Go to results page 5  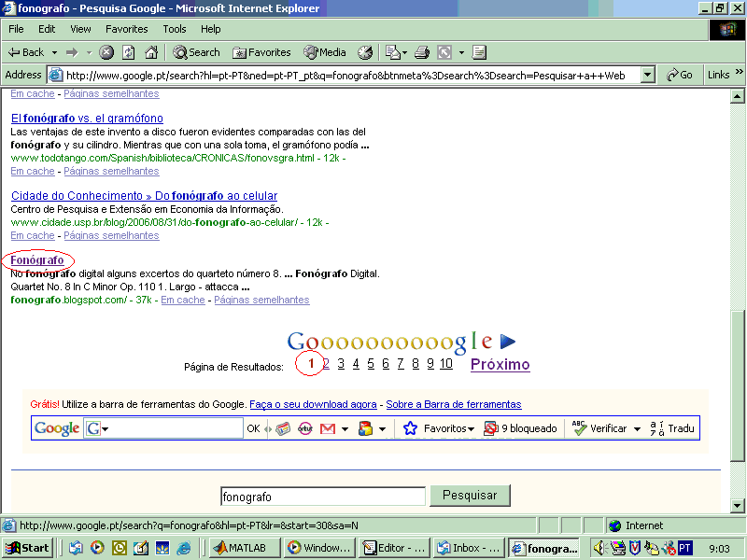[x=371, y=364]
